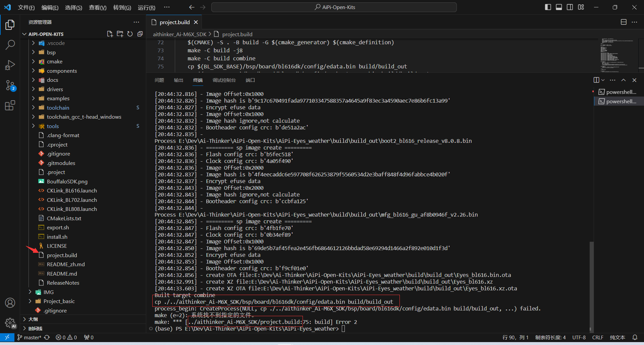644x345 pixels.
Task: Open the 运行(R) menu
Action: click(147, 7)
